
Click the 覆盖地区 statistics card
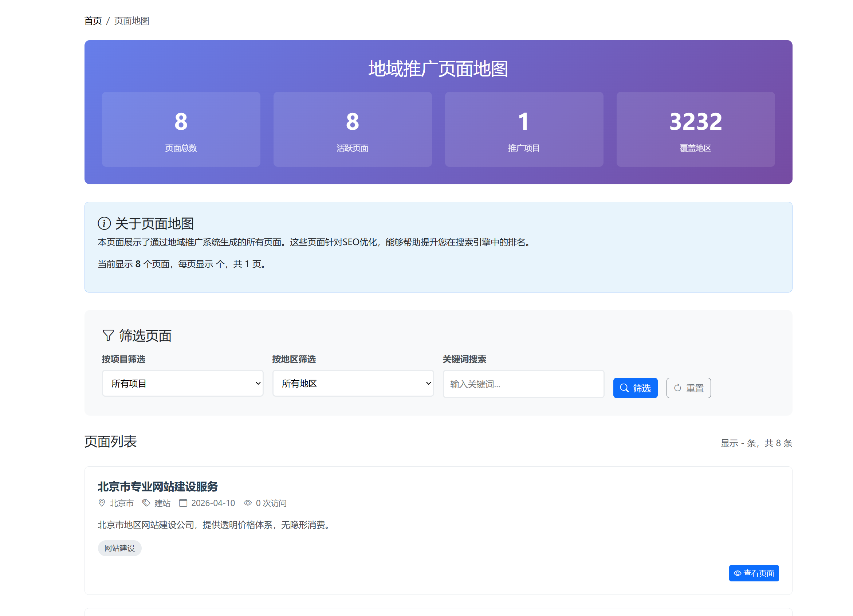695,129
